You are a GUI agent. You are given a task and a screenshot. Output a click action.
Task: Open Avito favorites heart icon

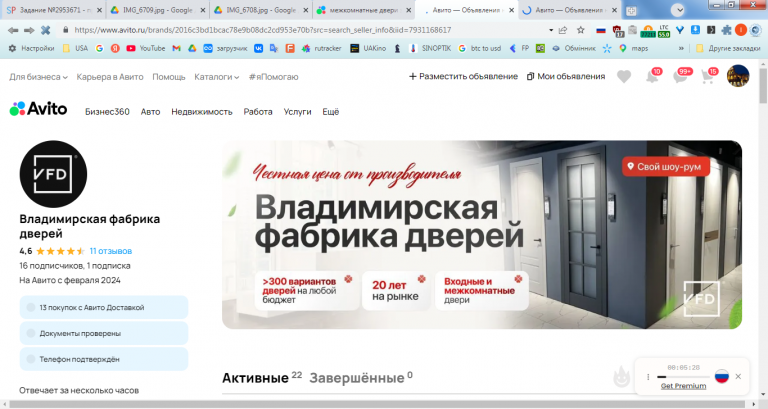(x=624, y=76)
